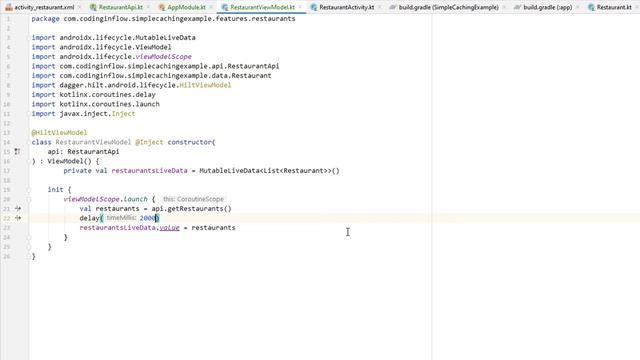Image resolution: width=640 pixels, height=360 pixels.
Task: Click the api.RestaurantApi import on line 6
Action: tap(156, 66)
